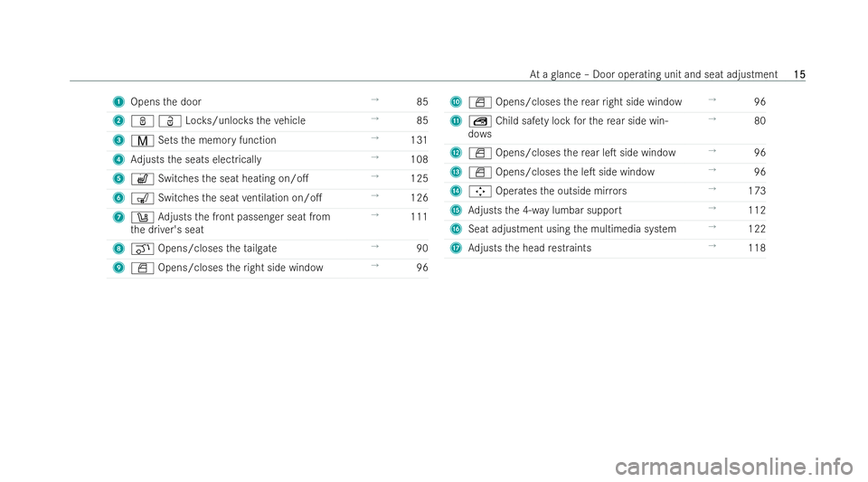Select the outside mirrors adjustment icon
The image size is (868, 482).
480,192
